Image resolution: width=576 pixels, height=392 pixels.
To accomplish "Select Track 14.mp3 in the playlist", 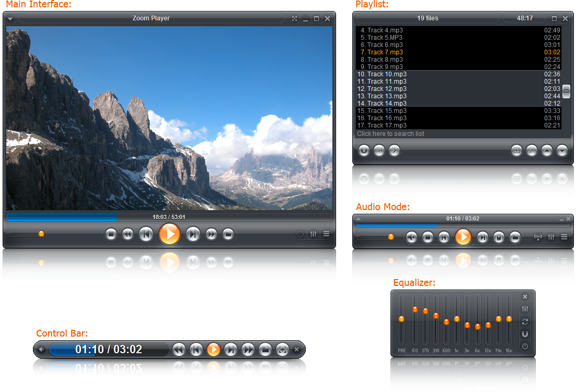I will click(458, 103).
